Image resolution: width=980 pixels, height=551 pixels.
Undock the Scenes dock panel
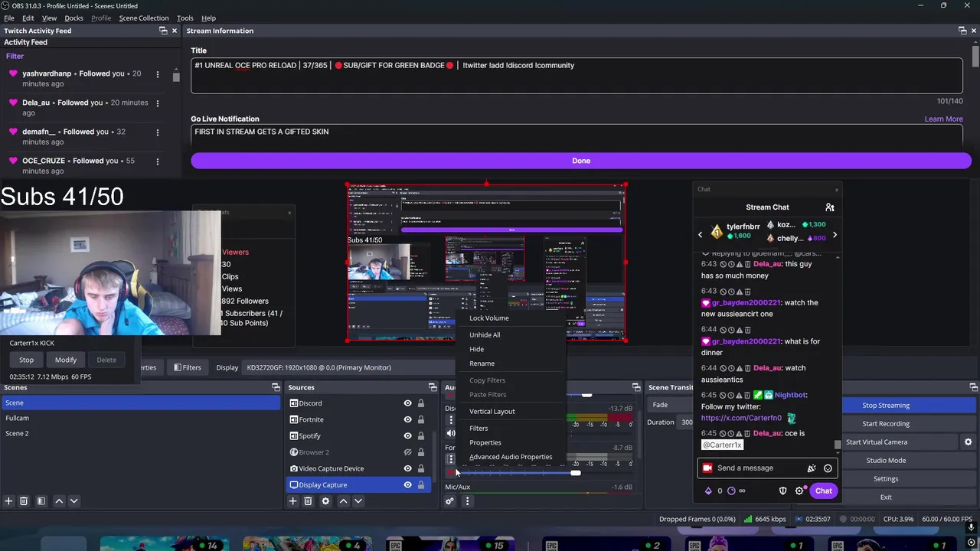point(276,387)
